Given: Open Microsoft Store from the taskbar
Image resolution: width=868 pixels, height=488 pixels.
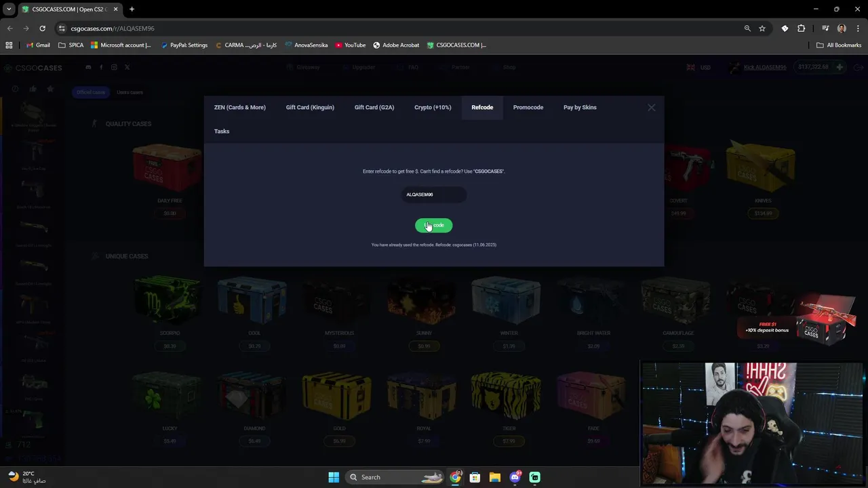Looking at the screenshot, I should pyautogui.click(x=475, y=477).
